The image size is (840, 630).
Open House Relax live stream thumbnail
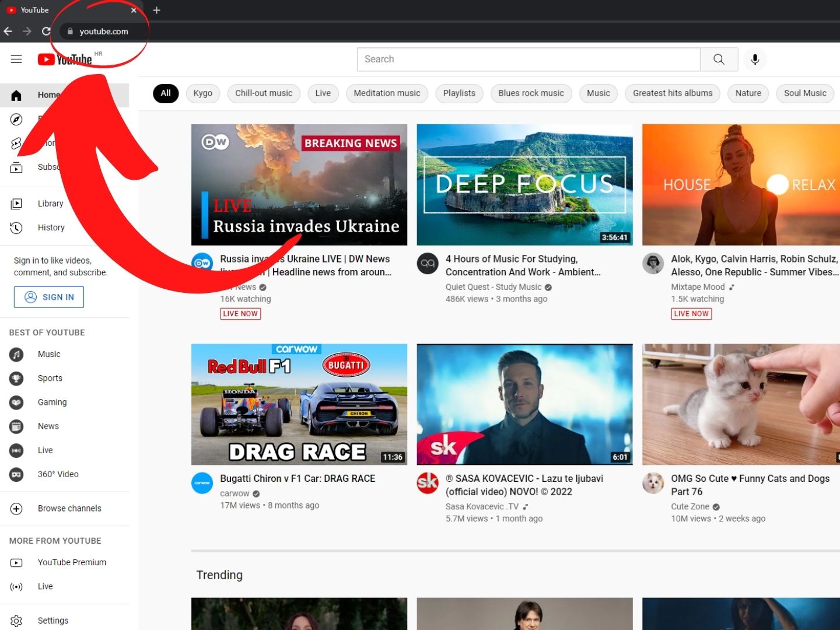741,184
